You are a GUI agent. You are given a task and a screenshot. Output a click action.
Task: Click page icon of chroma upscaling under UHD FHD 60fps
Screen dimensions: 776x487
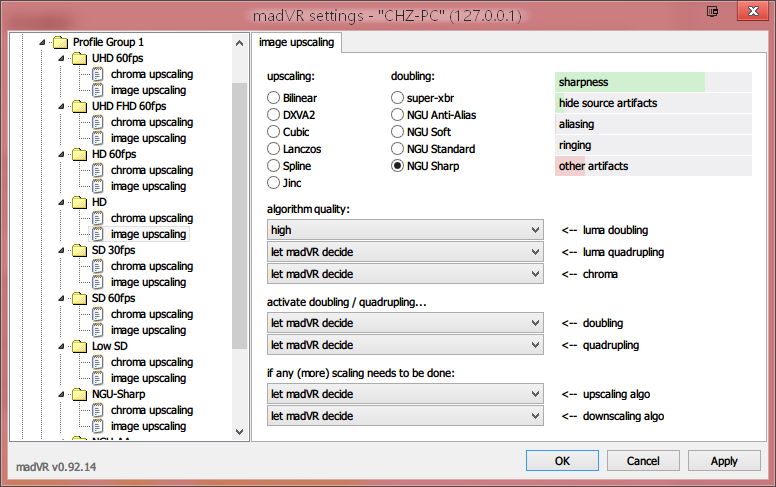98,122
